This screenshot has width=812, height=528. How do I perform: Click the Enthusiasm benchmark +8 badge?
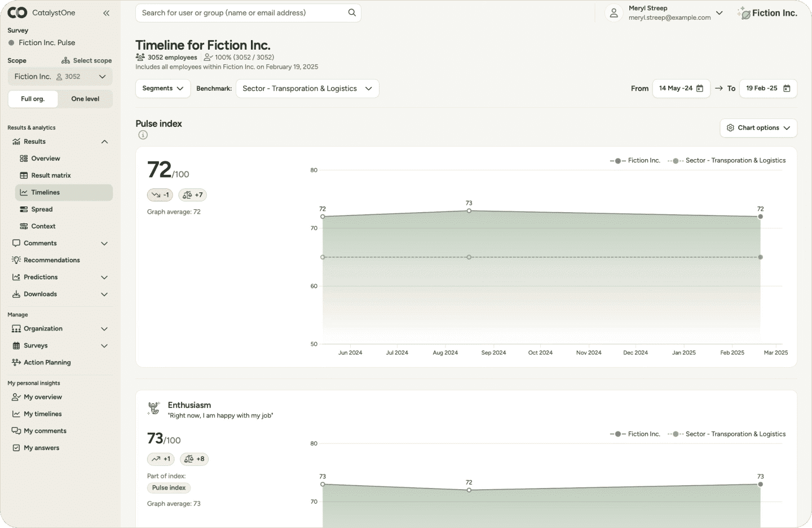194,459
